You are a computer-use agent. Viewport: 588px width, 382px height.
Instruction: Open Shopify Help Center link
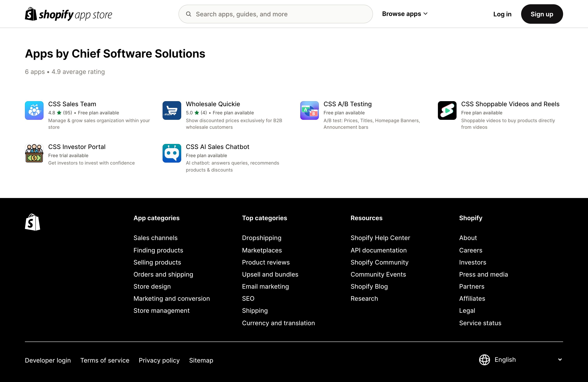tap(380, 238)
